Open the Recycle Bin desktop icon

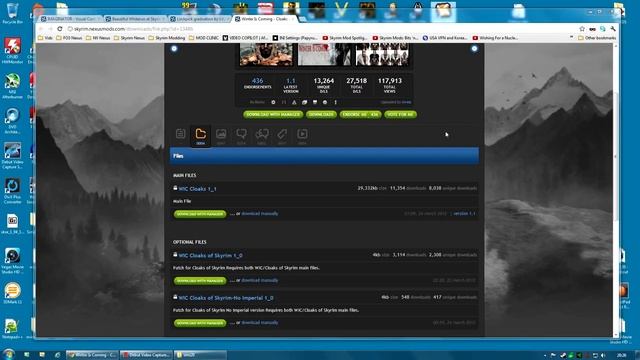[13, 13]
